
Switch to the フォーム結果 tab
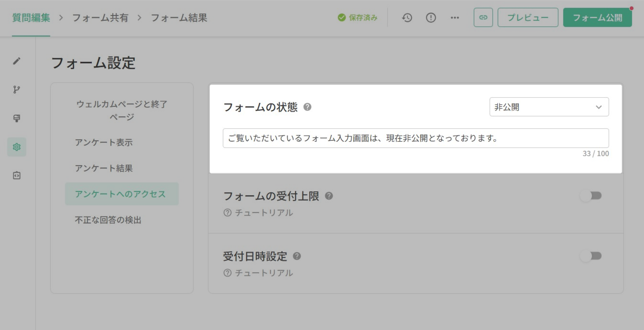[x=179, y=18]
